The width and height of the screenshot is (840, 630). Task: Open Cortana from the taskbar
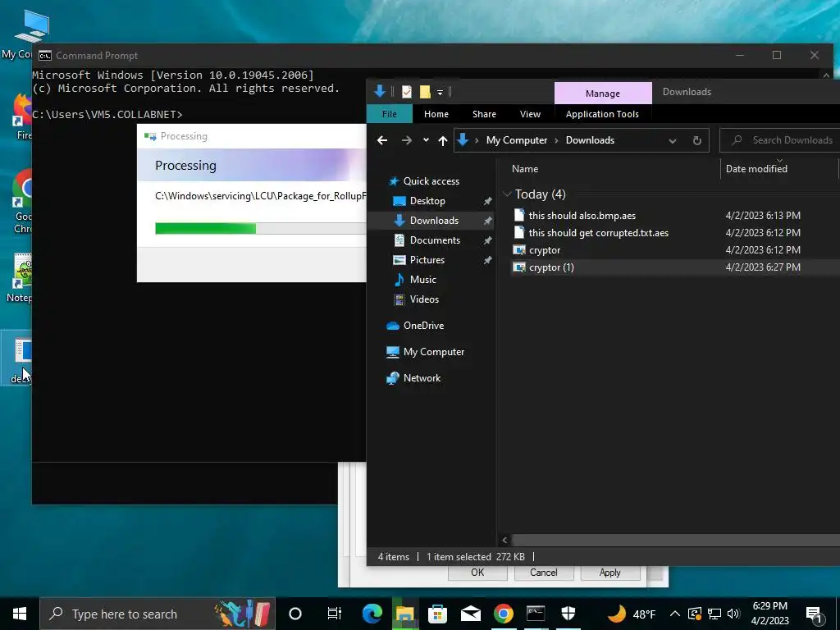(295, 614)
